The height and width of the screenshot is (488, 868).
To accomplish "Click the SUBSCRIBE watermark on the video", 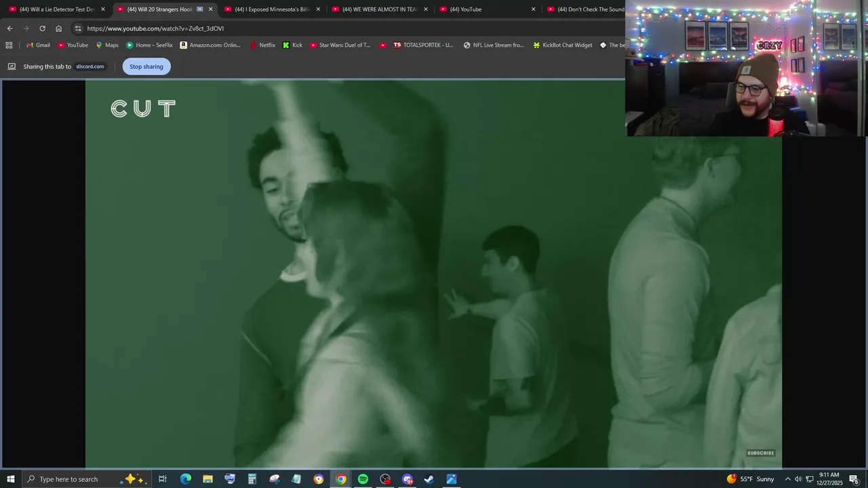I will 760,453.
